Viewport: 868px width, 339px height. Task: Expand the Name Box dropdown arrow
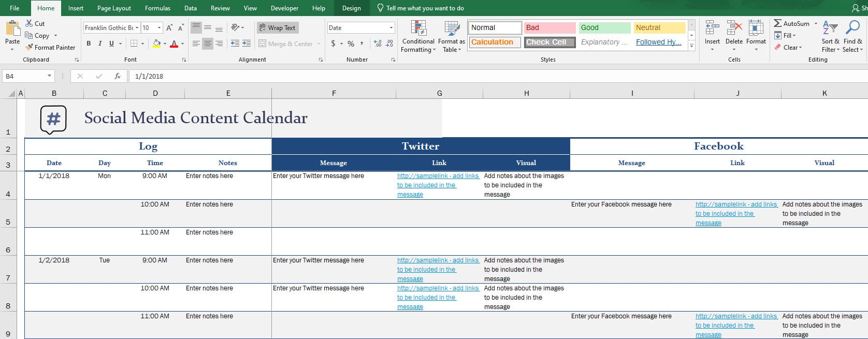point(49,76)
